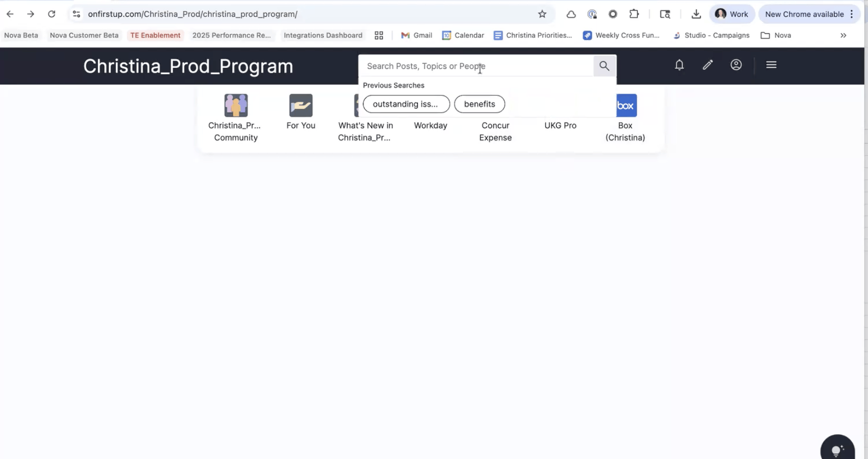Open Gmail bookmark

pos(417,35)
